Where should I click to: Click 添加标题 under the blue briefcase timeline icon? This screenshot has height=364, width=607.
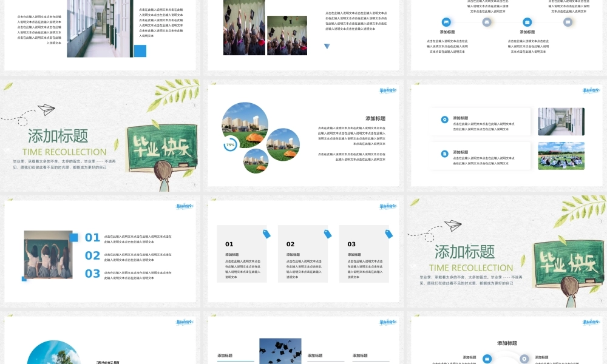(527, 32)
